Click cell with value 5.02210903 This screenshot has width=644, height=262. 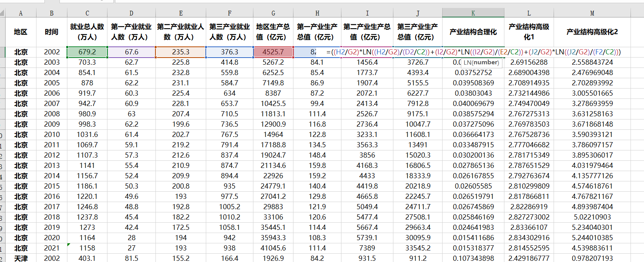coord(592,217)
